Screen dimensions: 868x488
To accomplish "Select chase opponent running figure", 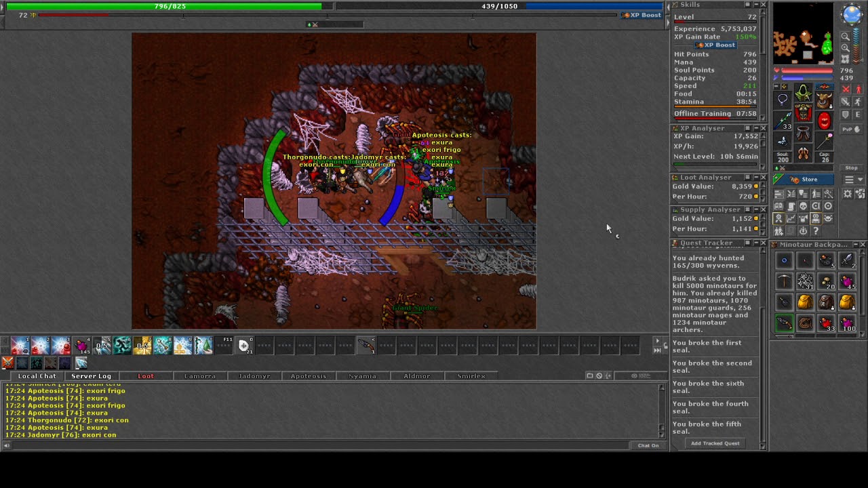I will (x=858, y=101).
